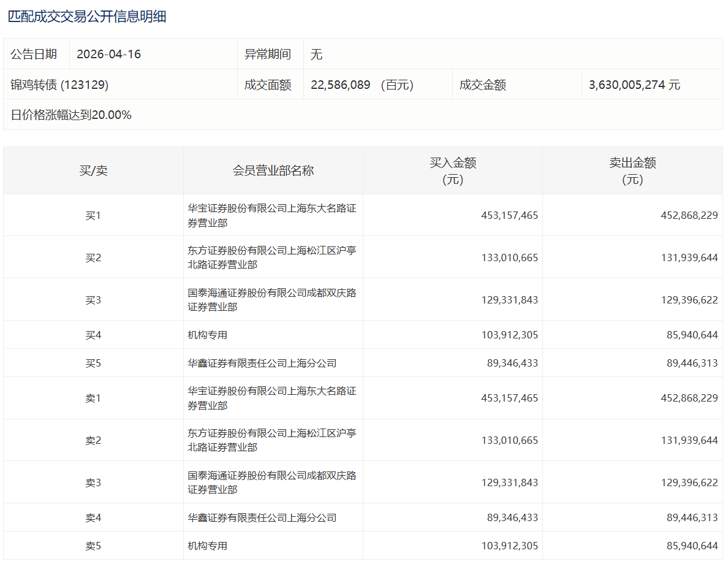Sort by the 会员营业部名称 column header

tap(273, 170)
